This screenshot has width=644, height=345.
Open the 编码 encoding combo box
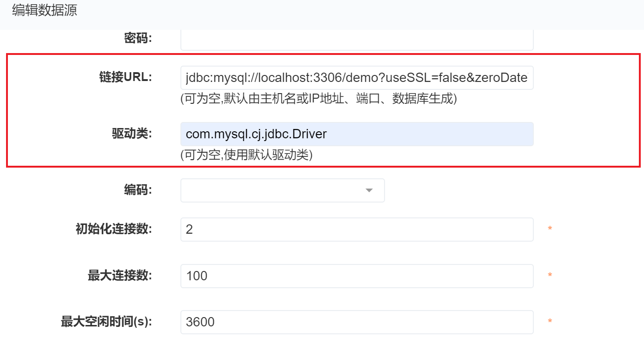(282, 190)
